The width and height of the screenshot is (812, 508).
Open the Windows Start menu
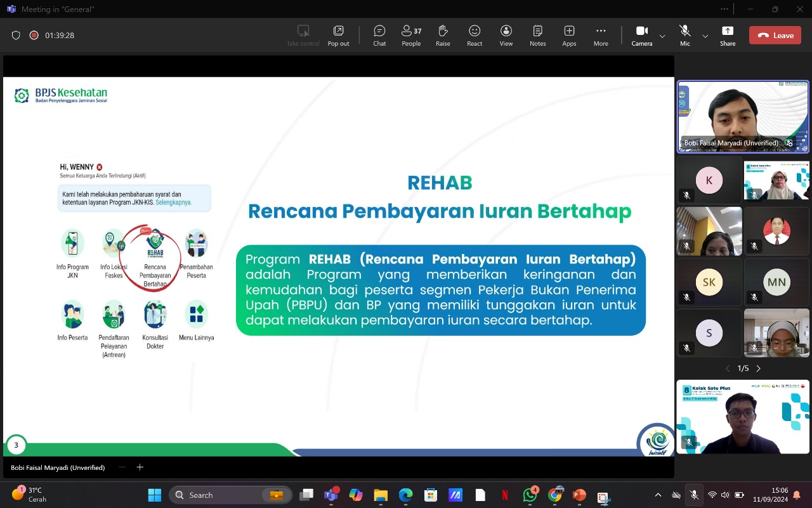coord(154,495)
